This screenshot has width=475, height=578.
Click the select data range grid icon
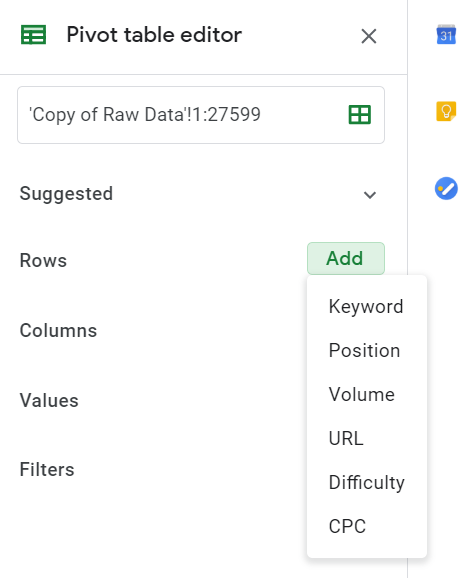(359, 115)
